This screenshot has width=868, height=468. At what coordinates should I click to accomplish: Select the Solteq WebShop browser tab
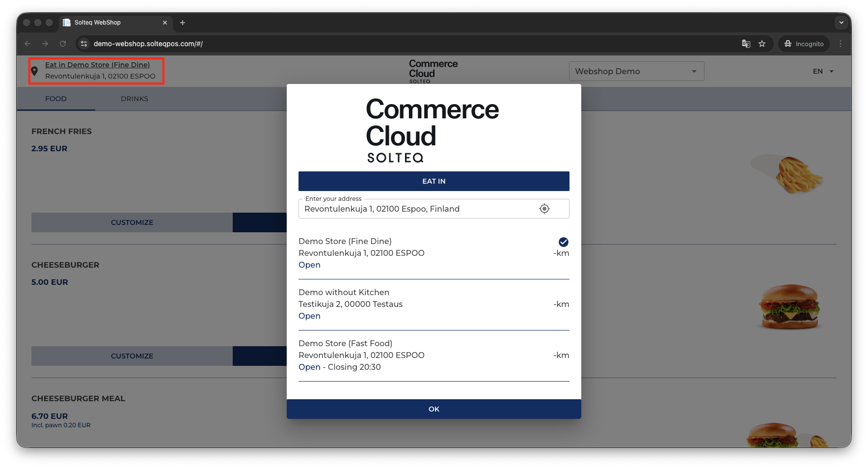coord(115,23)
